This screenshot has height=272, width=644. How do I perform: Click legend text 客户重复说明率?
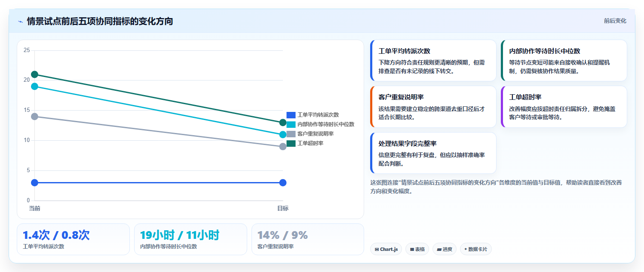click(x=316, y=134)
